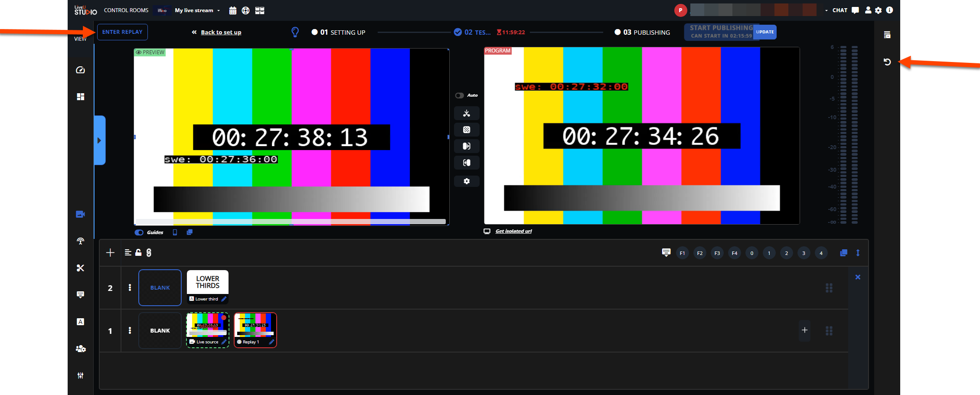
Task: Click the pencil edit icon on Replay 1
Action: pos(271,342)
